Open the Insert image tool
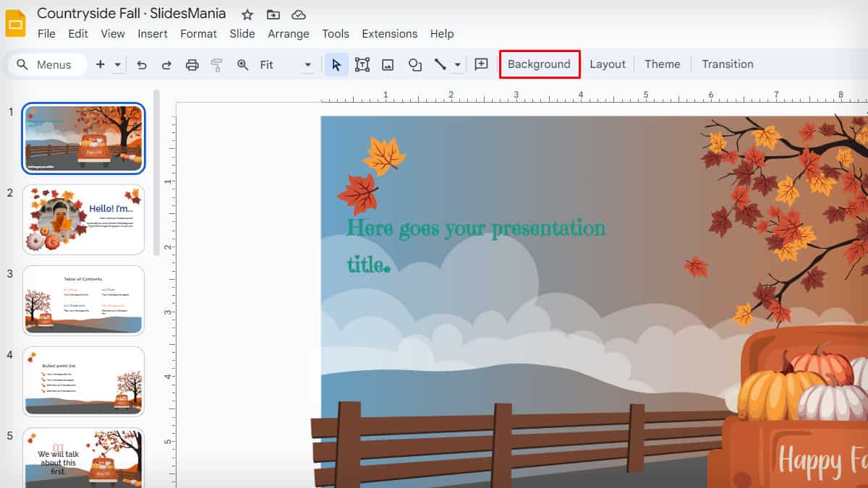 (x=388, y=64)
